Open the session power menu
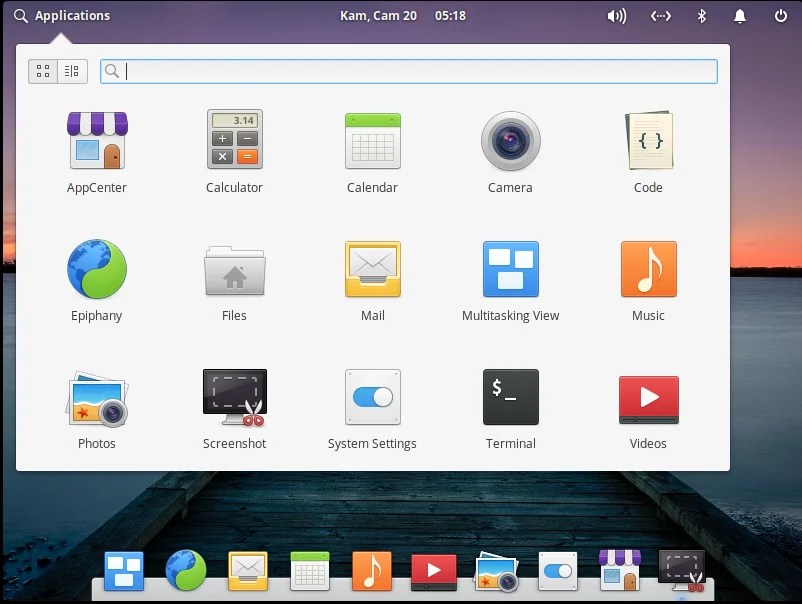The width and height of the screenshot is (802, 604). (x=781, y=16)
